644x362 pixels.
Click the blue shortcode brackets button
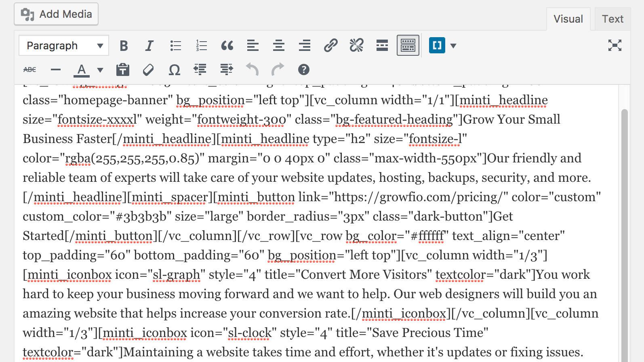(437, 46)
